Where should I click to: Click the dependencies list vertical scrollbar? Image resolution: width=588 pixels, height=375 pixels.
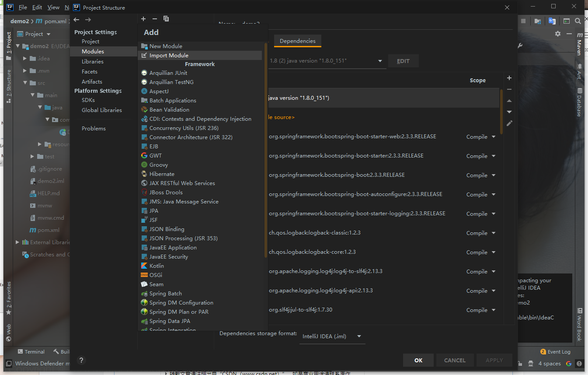(x=501, y=112)
